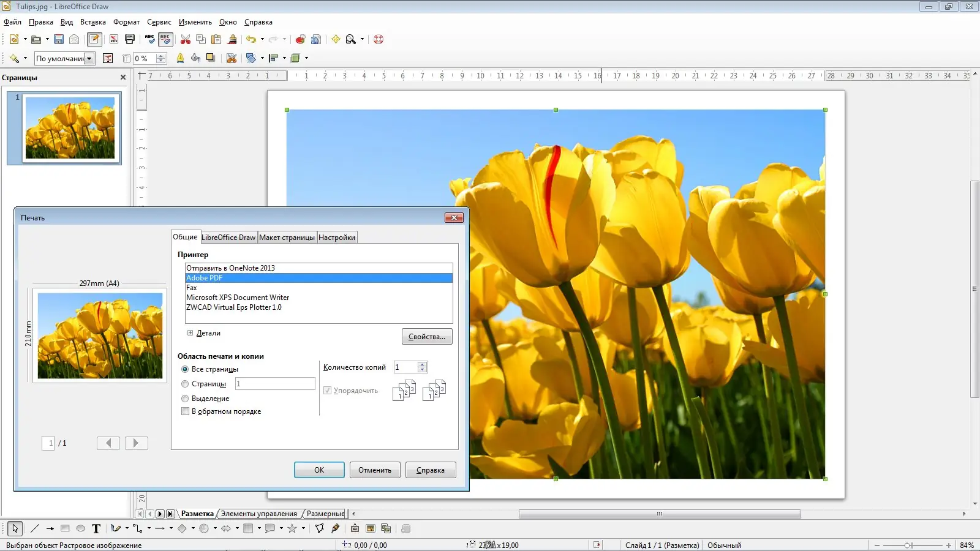Click the Export as PDF icon
Image resolution: width=980 pixels, height=551 pixels.
pos(114,39)
